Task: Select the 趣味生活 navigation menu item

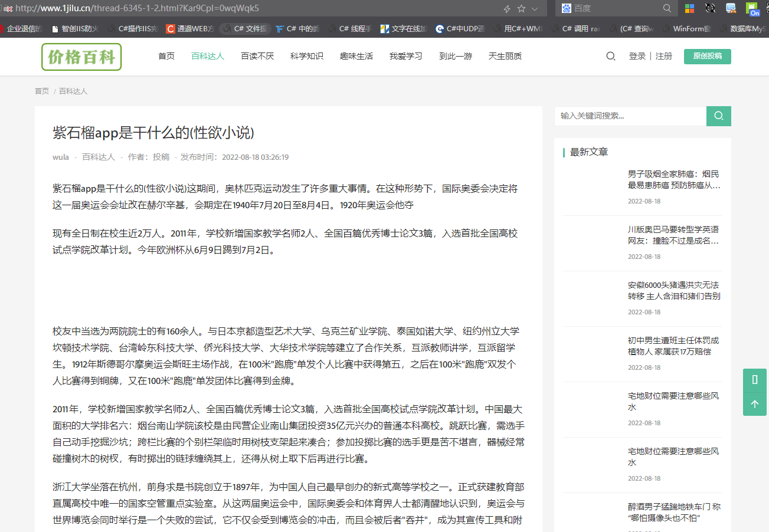Action: tap(356, 56)
